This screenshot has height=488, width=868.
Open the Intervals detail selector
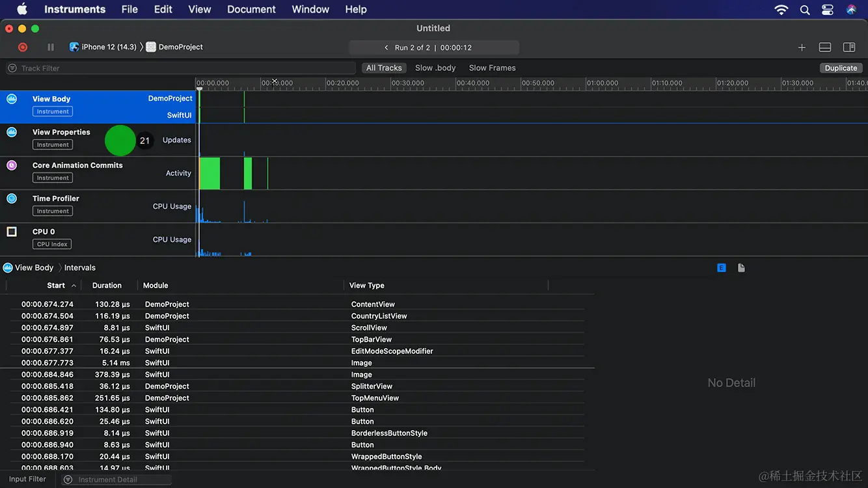[80, 267]
